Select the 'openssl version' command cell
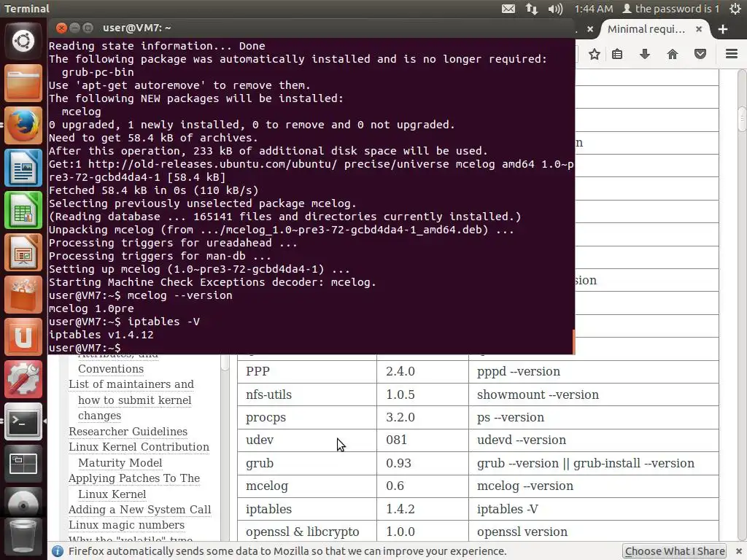The image size is (747, 560). pyautogui.click(x=594, y=532)
